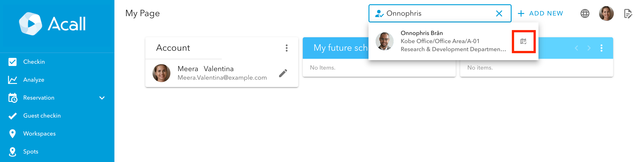Click the Acall logo
This screenshot has width=644, height=162.
pyautogui.click(x=53, y=24)
